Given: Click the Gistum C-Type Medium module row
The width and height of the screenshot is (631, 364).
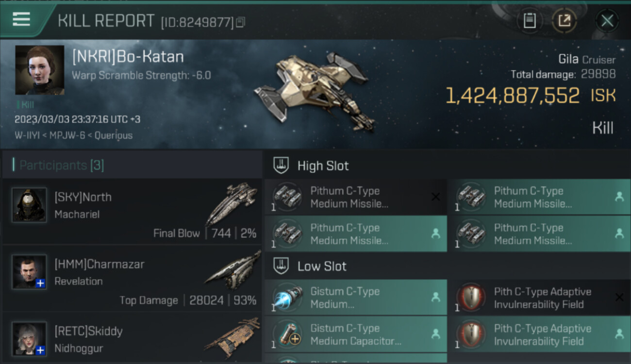Looking at the screenshot, I should (355, 298).
